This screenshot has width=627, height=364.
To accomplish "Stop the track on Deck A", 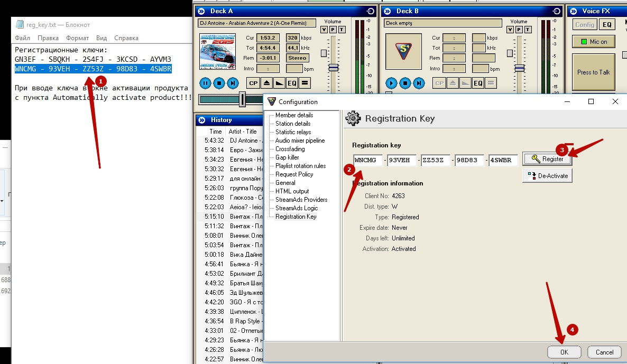I will [219, 83].
